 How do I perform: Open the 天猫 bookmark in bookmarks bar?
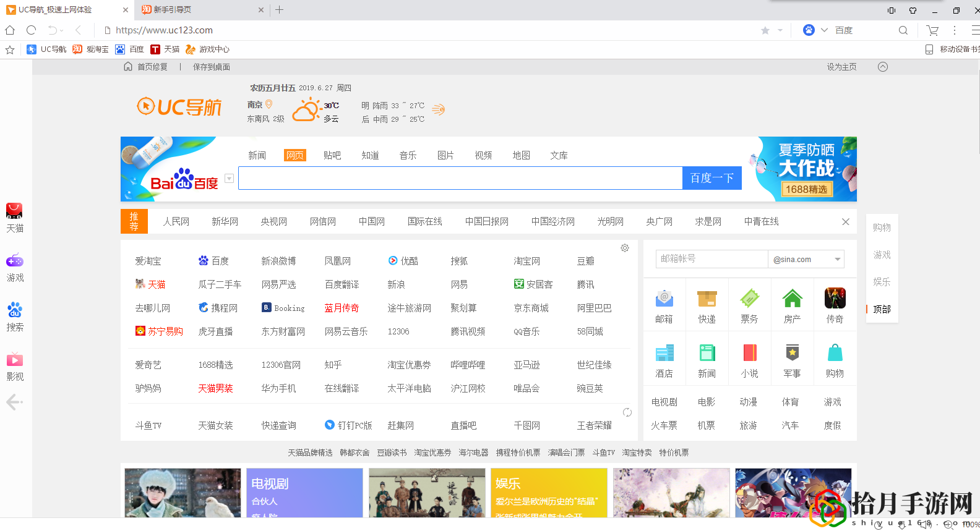click(x=165, y=49)
